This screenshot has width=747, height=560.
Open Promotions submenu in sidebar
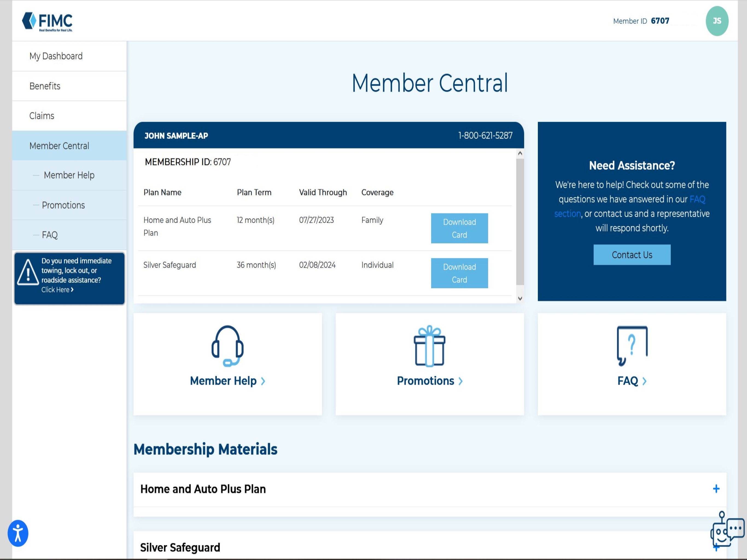coord(63,205)
